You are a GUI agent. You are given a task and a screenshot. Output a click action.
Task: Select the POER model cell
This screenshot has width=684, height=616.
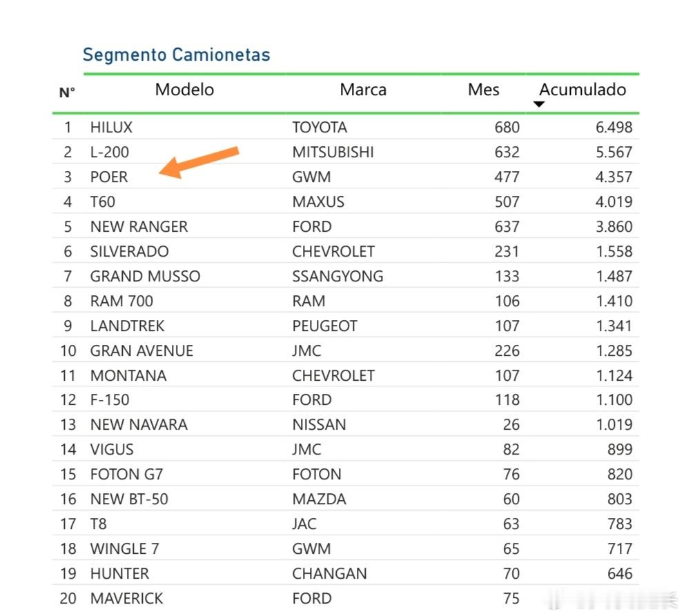pos(109,177)
